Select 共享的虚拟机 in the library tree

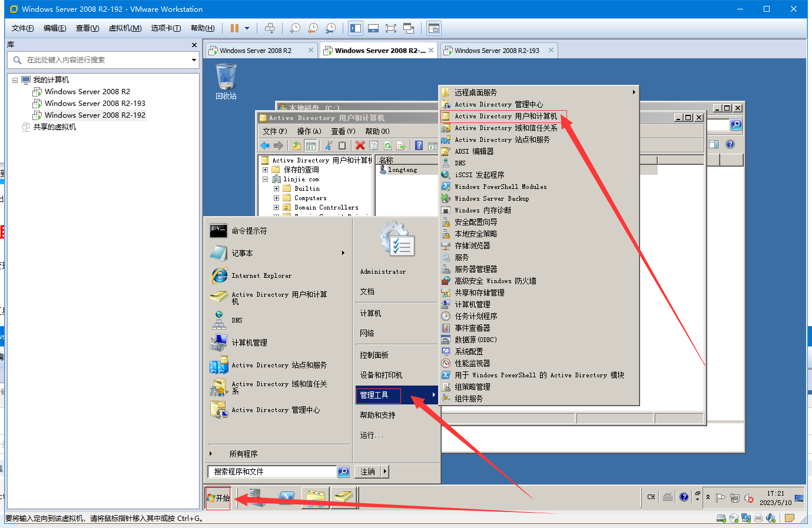[54, 127]
